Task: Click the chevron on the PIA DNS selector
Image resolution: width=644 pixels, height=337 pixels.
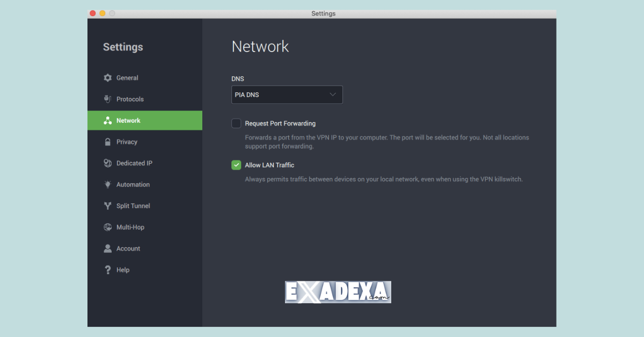Action: point(333,94)
